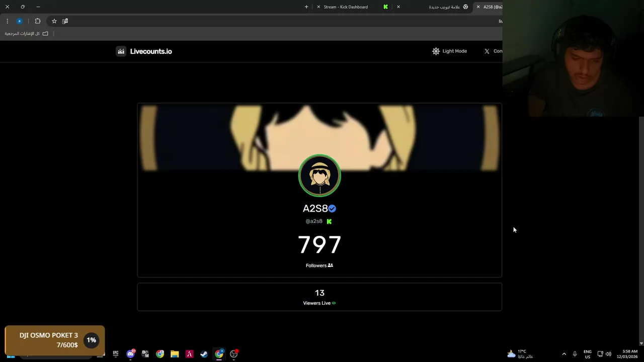
Task: Open Discord from the taskbar
Action: [131, 354]
